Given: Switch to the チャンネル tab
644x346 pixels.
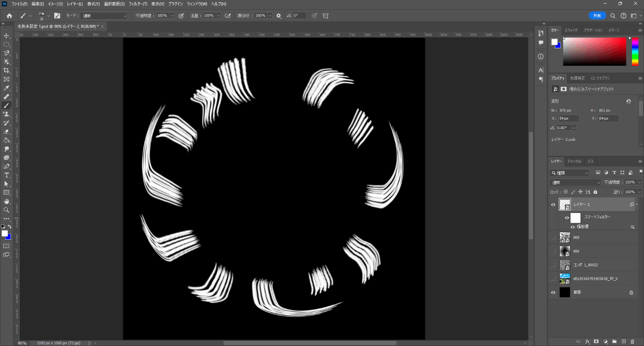Looking at the screenshot, I should click(574, 161).
